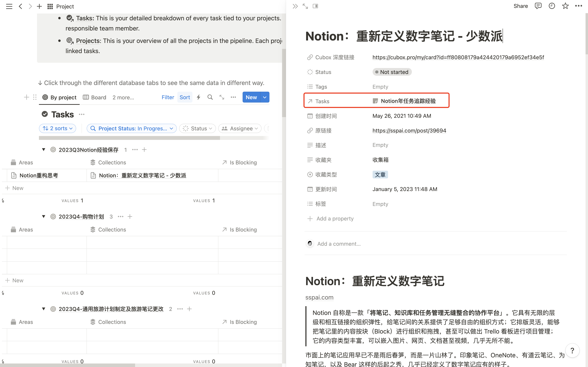Open the New button dropdown arrow
This screenshot has width=588, height=367.
[265, 97]
